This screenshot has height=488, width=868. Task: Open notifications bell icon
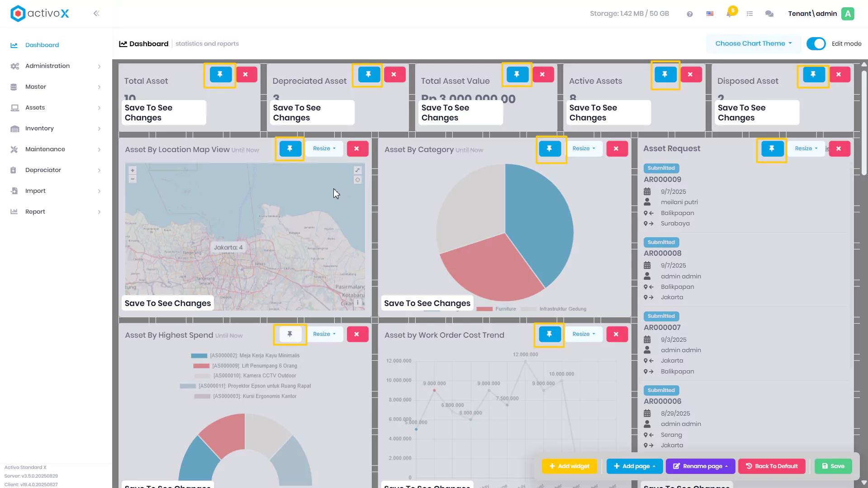pyautogui.click(x=729, y=14)
